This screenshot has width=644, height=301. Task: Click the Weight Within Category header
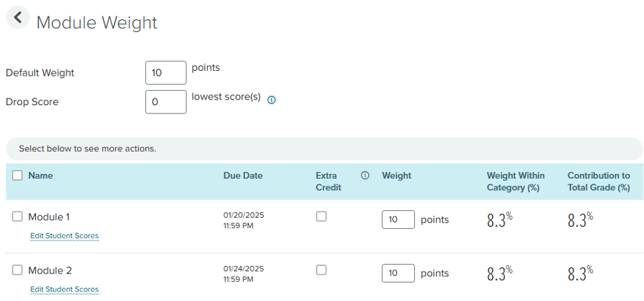516,181
